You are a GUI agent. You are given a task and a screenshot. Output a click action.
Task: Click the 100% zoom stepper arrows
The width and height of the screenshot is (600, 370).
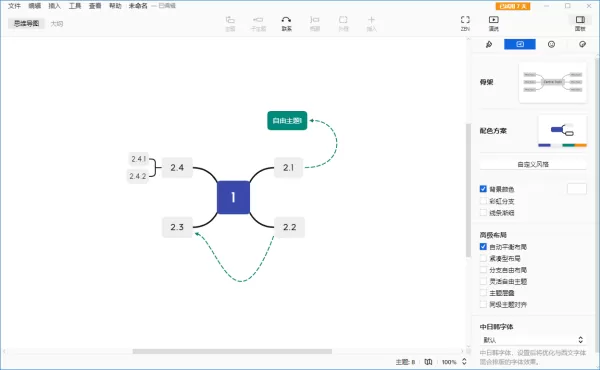click(x=464, y=362)
